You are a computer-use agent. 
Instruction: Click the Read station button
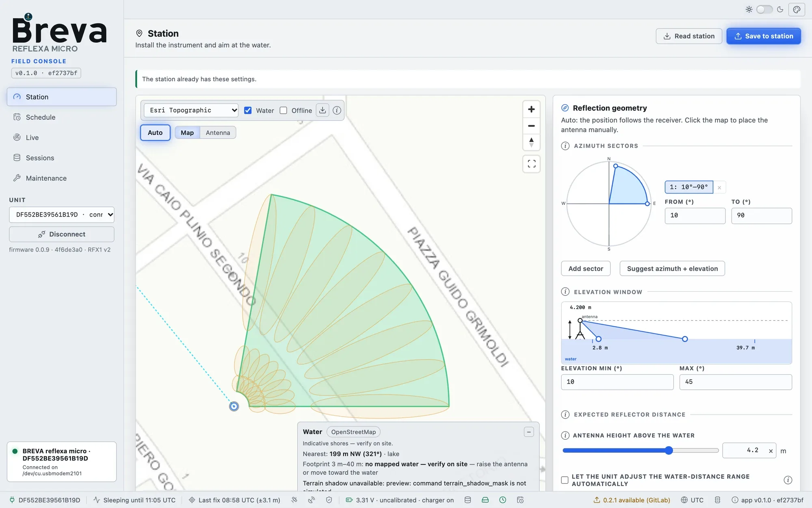tap(689, 36)
